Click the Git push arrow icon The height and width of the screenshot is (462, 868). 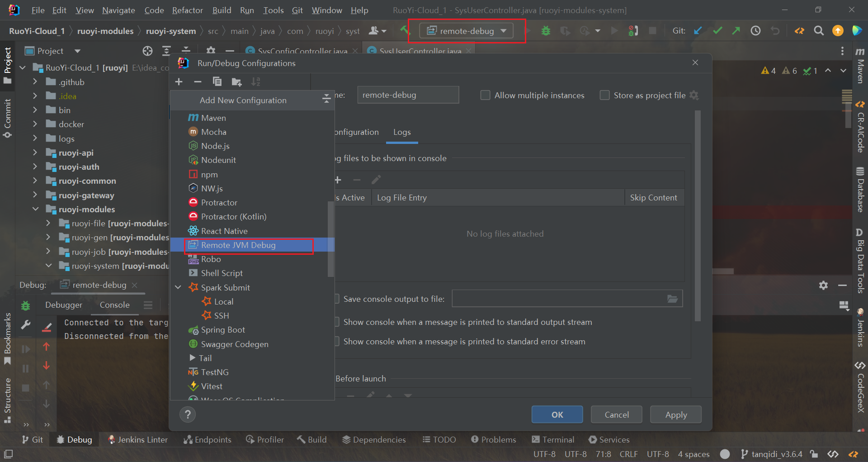tap(736, 31)
